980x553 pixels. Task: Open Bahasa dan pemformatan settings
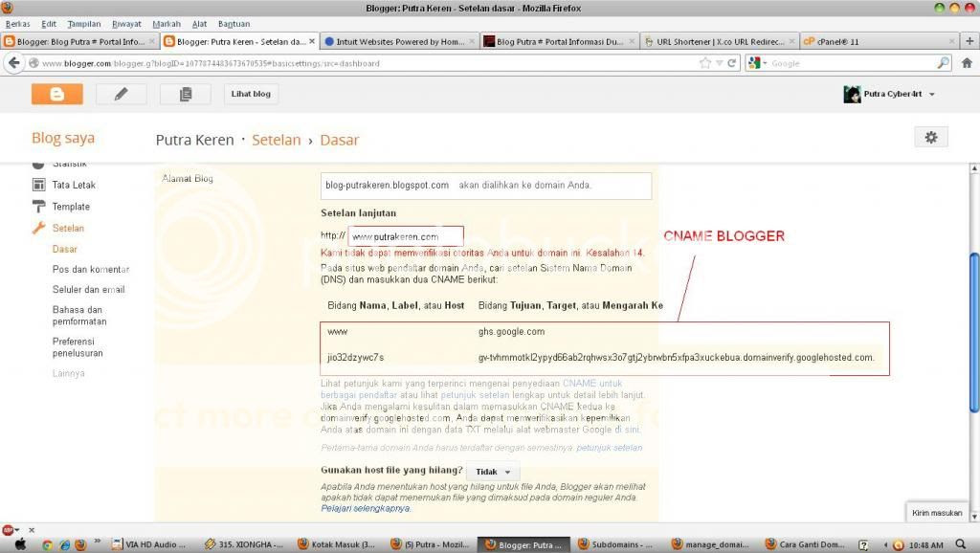(x=79, y=316)
